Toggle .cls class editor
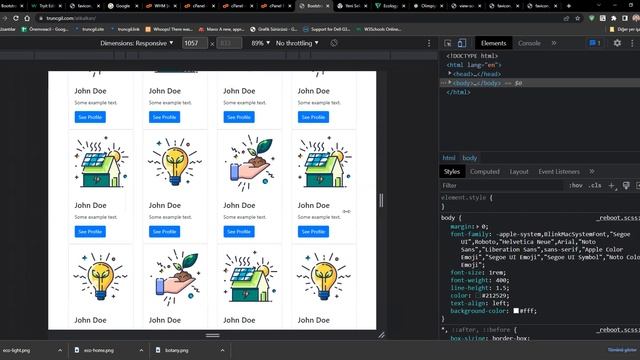This screenshot has height=360, width=640. click(595, 185)
